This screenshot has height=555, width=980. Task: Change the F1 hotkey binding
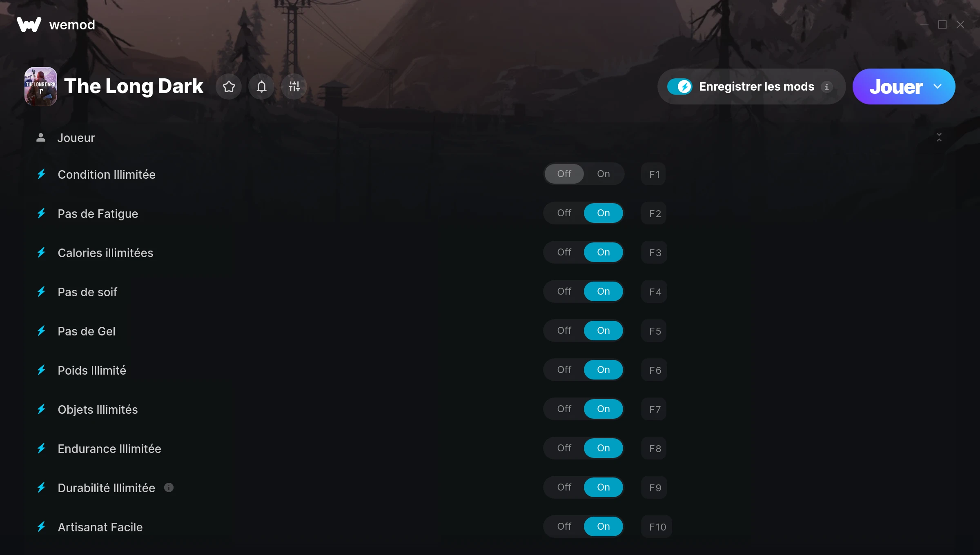click(654, 174)
